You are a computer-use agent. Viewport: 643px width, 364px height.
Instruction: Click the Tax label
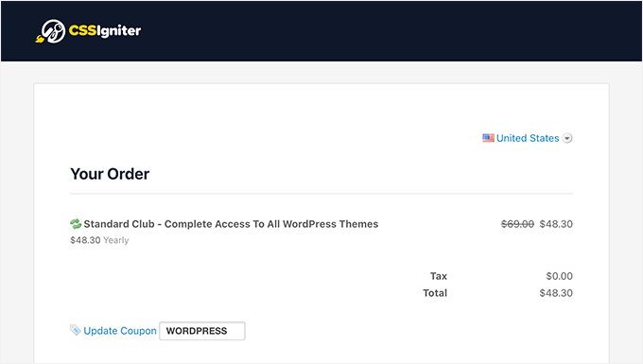pos(439,276)
